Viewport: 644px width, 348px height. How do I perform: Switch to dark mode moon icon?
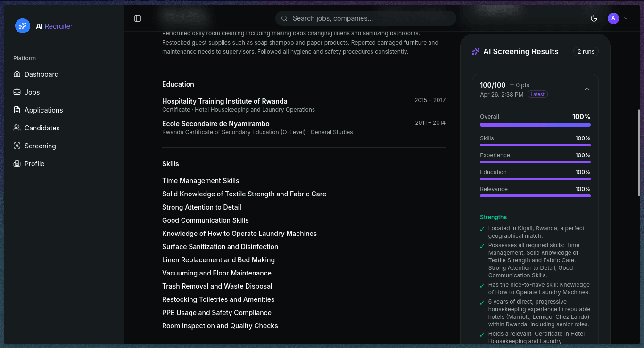(x=594, y=18)
